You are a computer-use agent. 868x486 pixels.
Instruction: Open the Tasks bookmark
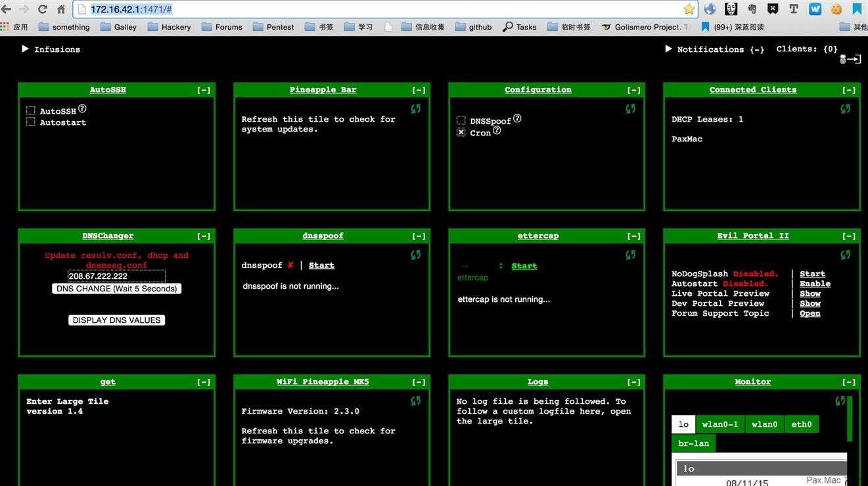520,27
